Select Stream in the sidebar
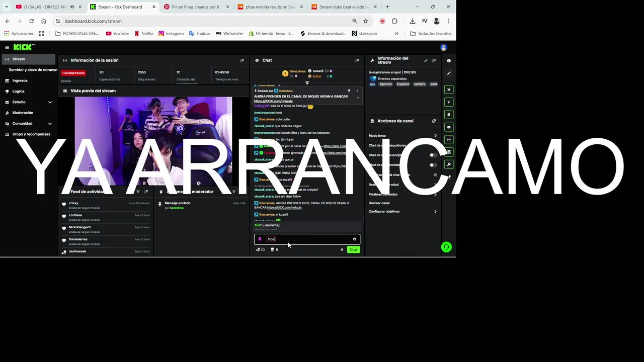 29,59
